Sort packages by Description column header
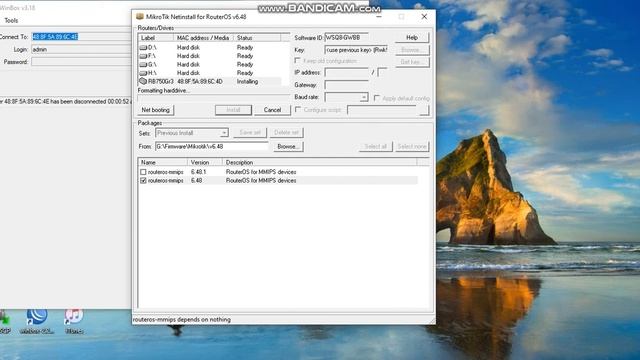Screen dimensions: 640x360 320,162
